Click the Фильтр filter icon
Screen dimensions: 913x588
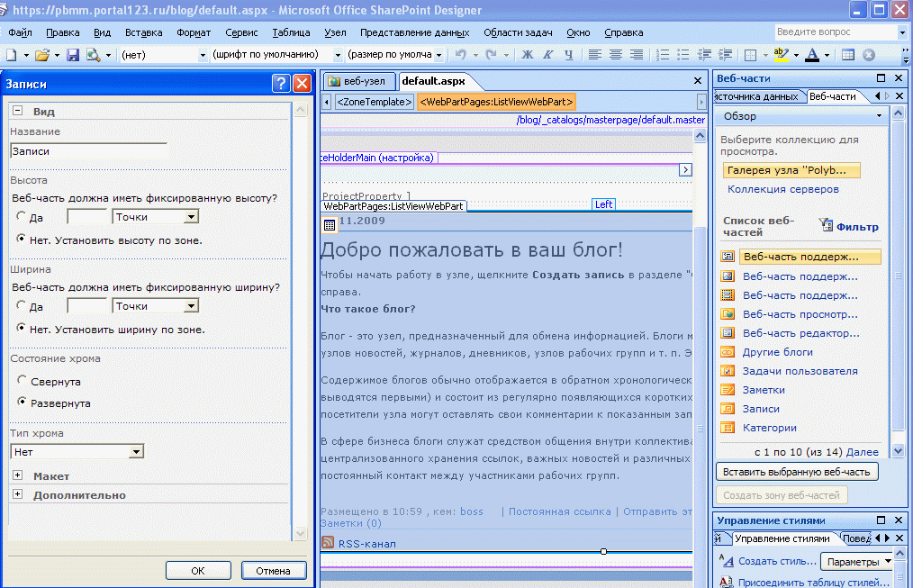point(826,226)
